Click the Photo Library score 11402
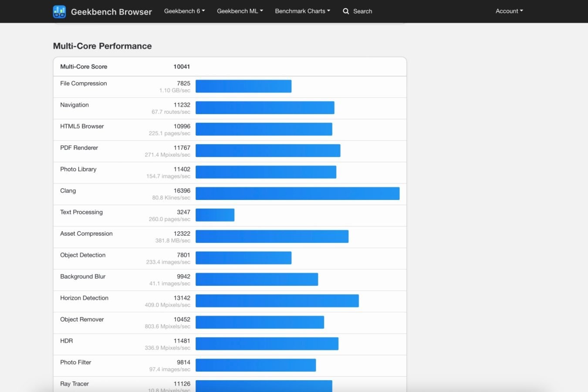The image size is (588, 392). coord(182,169)
